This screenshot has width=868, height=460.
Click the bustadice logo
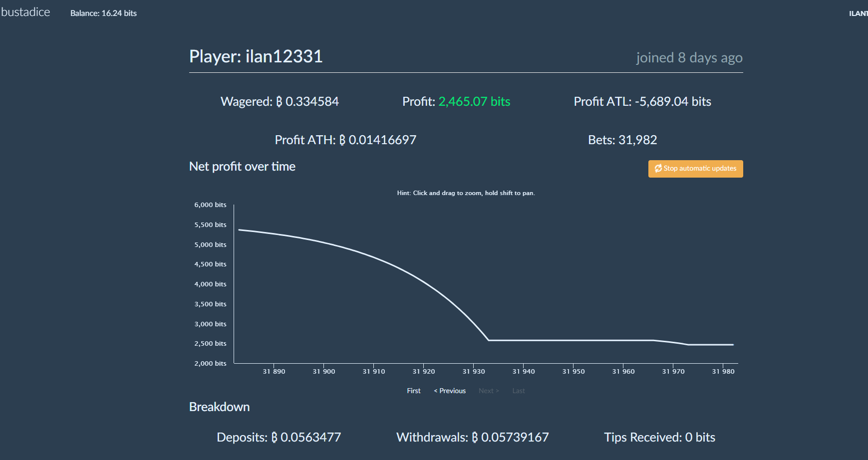coord(25,12)
